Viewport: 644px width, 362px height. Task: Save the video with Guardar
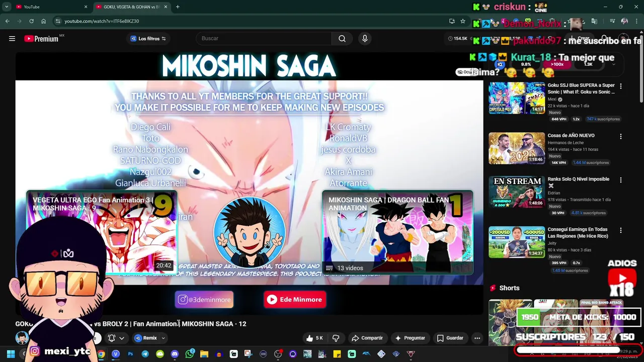coord(450,338)
